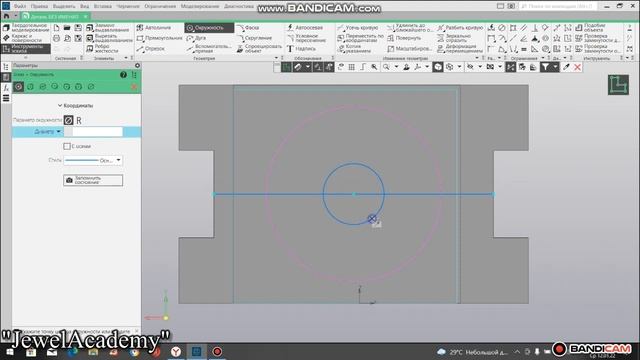
Task: Click the zoom magnifier icon in view toolbar
Action: tap(386, 67)
